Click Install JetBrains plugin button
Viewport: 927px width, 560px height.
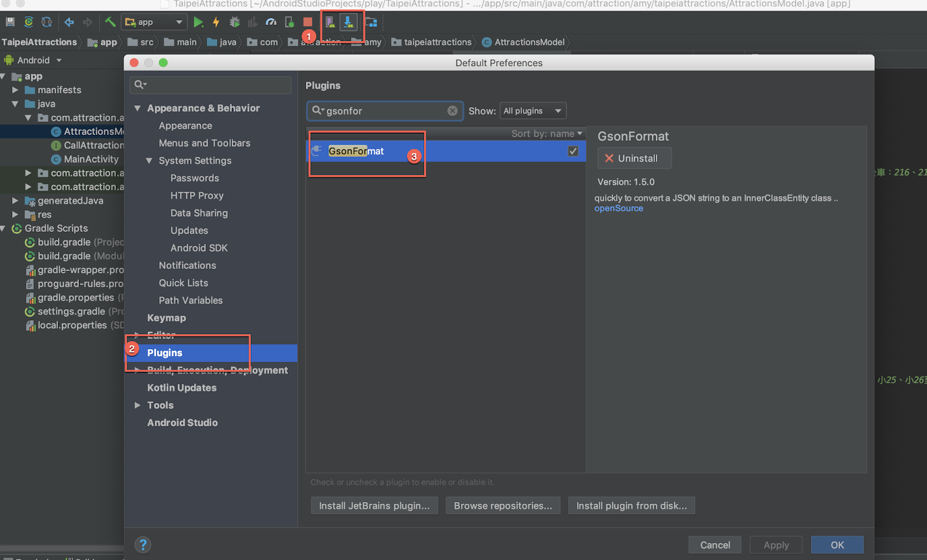point(374,506)
